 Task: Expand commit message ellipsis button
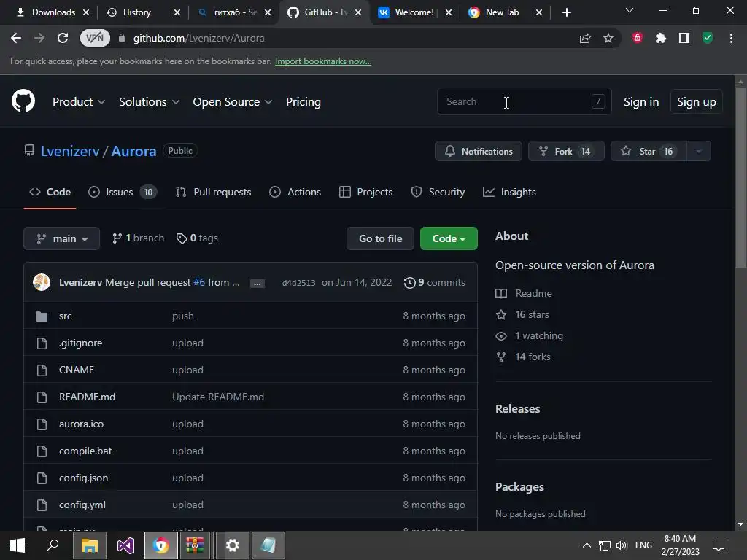(x=258, y=284)
